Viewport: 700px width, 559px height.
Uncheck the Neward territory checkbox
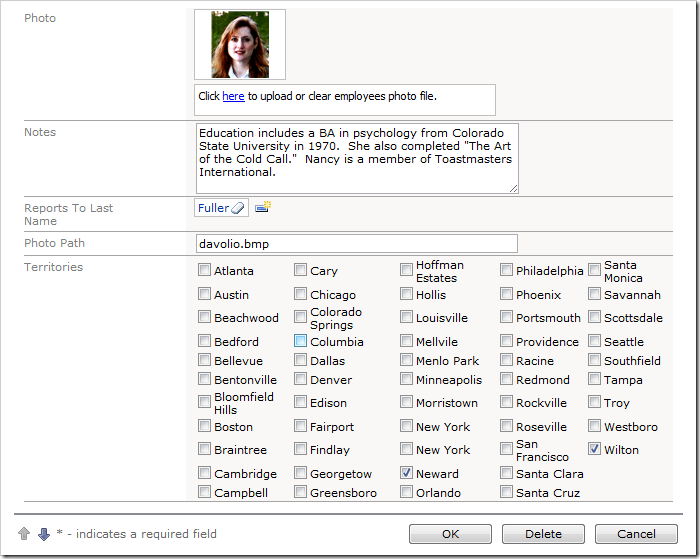click(407, 473)
